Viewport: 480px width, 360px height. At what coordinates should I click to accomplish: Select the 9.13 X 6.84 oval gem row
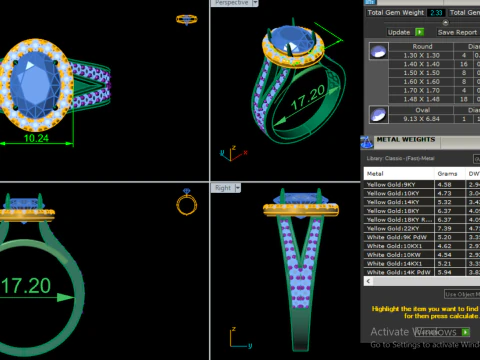434,119
